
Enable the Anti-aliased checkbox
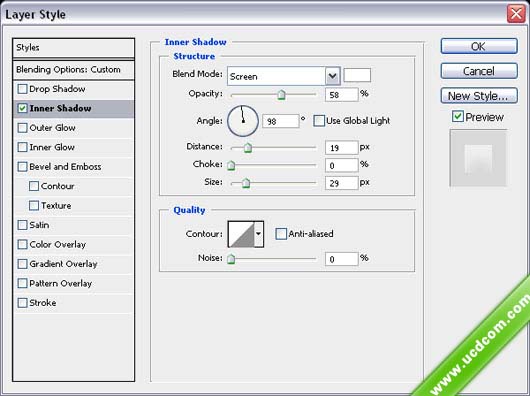tap(281, 233)
